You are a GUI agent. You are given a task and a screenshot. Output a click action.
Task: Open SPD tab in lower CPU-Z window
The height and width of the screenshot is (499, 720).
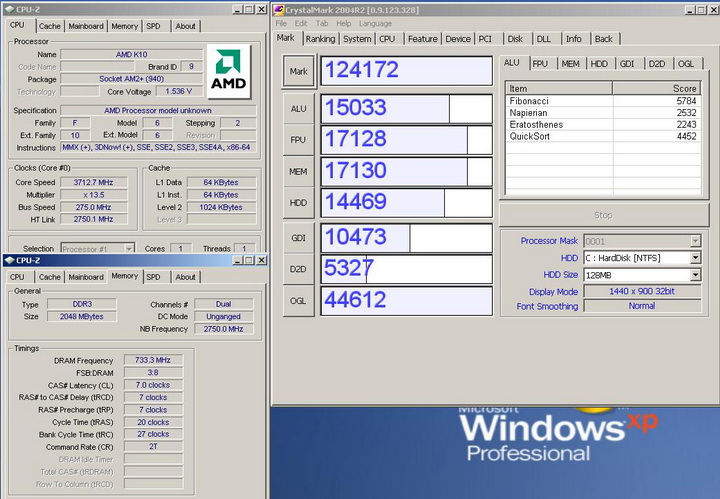(x=153, y=277)
